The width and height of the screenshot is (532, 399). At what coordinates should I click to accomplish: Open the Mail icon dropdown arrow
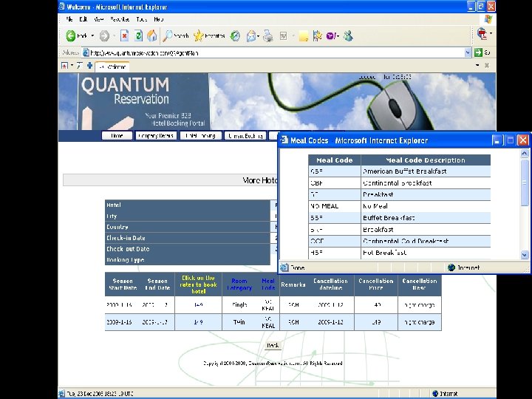258,36
